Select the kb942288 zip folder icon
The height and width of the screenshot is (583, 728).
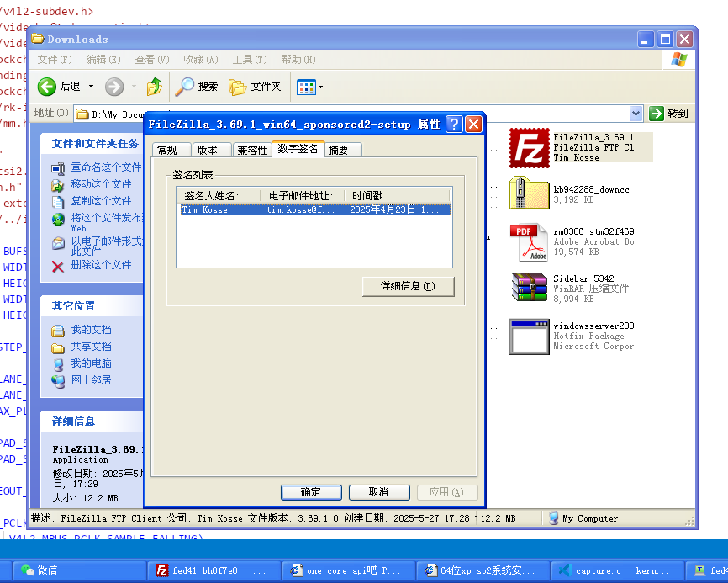(530, 193)
